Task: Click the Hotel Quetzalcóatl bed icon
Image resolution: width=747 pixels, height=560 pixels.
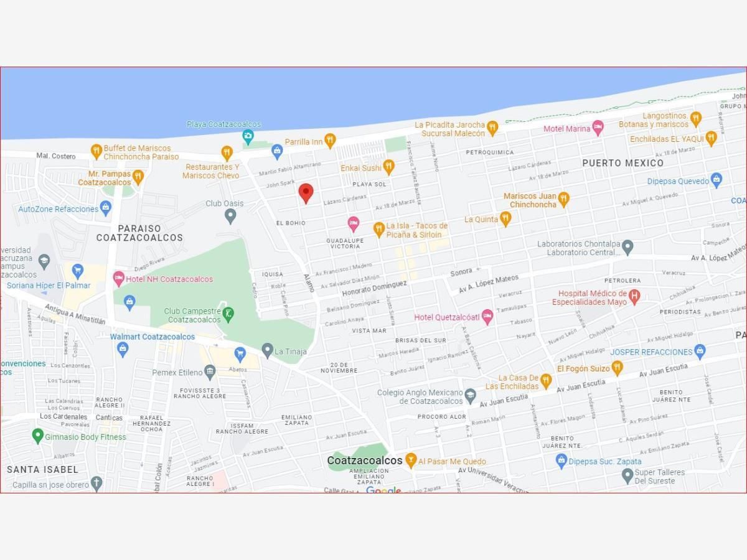Action: pyautogui.click(x=487, y=317)
